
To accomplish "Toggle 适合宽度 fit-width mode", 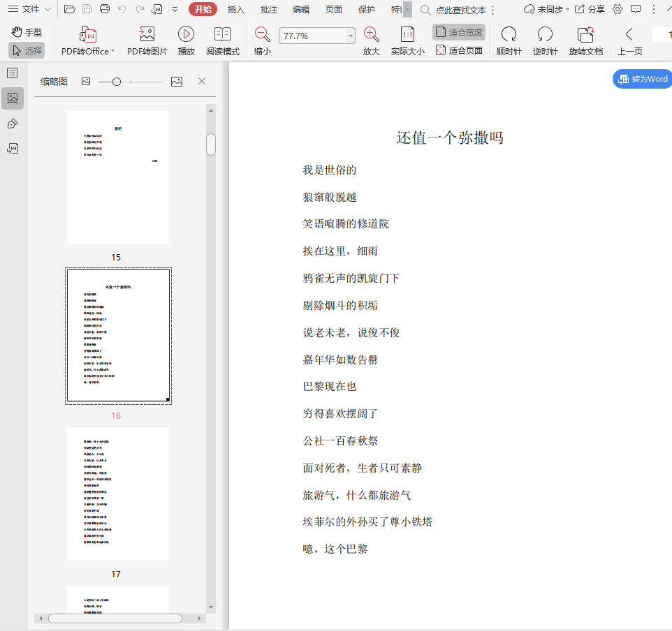I will 459,32.
